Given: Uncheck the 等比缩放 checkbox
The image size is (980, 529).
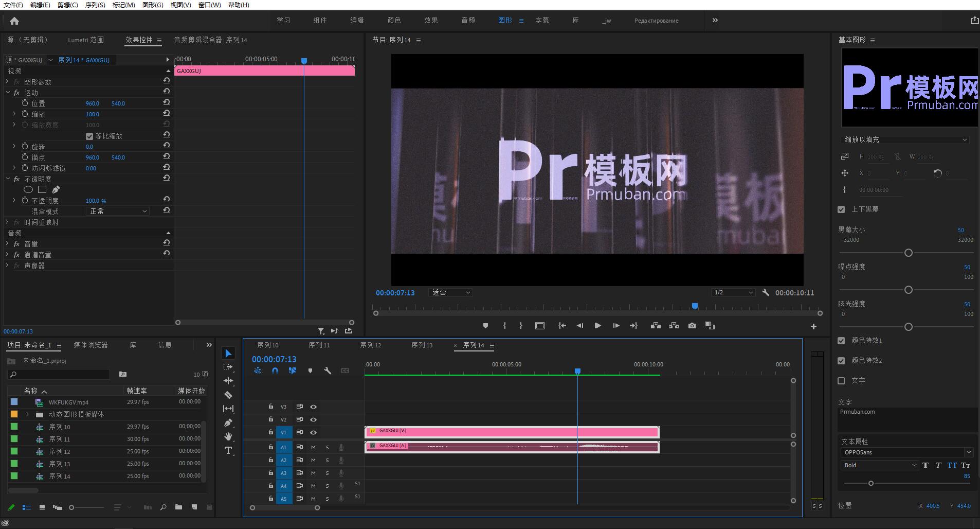Looking at the screenshot, I should 89,136.
